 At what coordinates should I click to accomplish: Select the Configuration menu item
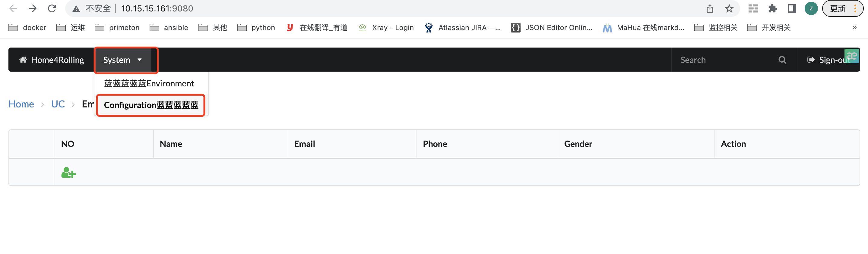150,105
